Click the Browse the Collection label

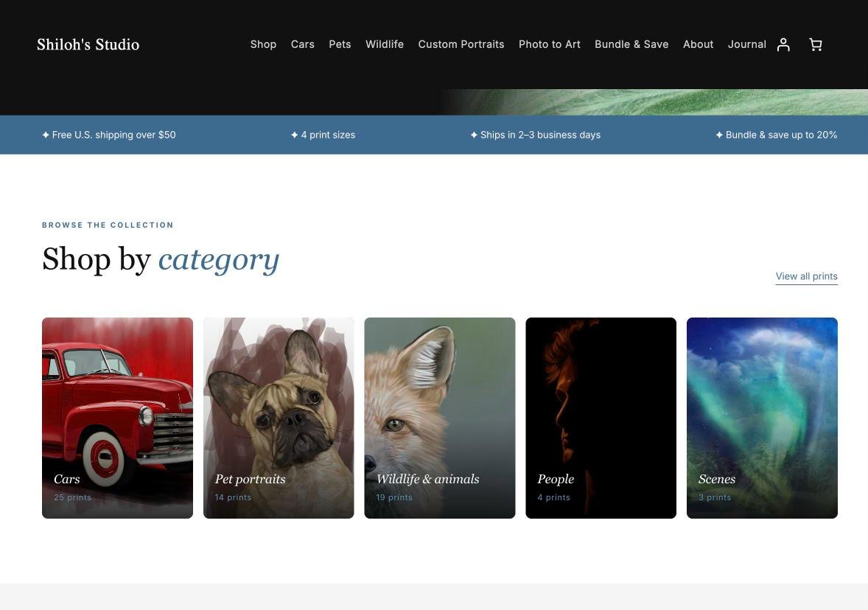coord(108,225)
